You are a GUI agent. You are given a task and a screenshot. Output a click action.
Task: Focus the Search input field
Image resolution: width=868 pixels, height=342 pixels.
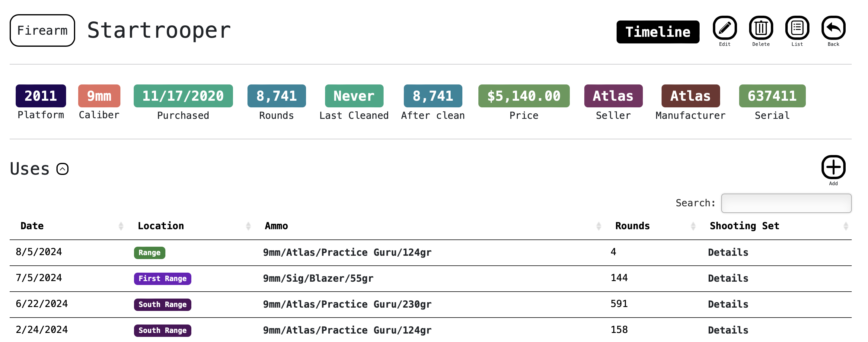tap(786, 203)
